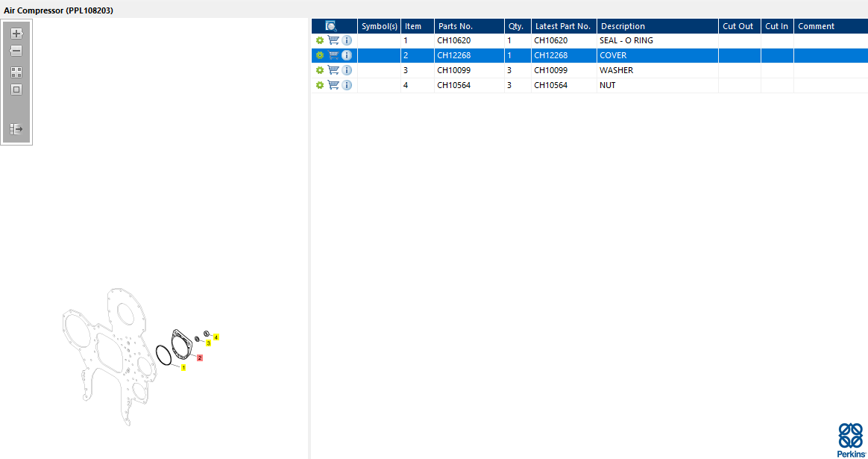
Task: Click the four-squares grid view icon
Action: pos(16,72)
